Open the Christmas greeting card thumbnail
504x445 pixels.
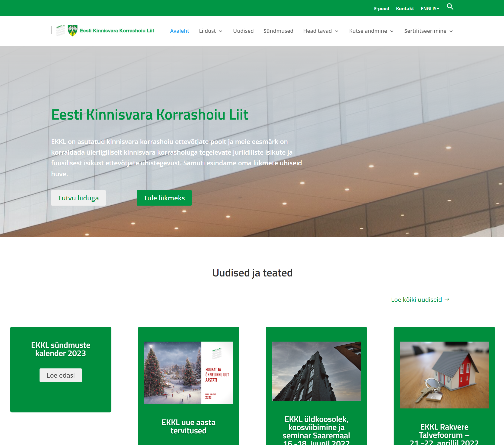(188, 373)
